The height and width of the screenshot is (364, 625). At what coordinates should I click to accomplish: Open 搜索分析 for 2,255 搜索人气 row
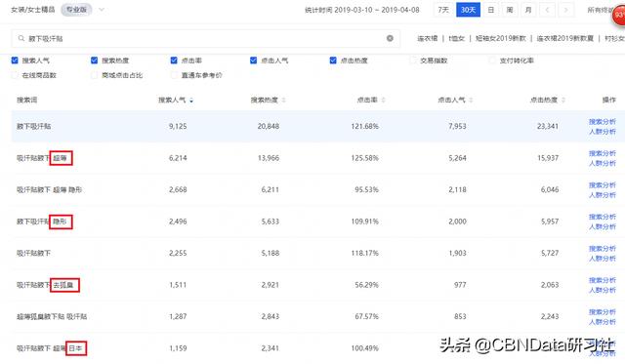point(603,249)
